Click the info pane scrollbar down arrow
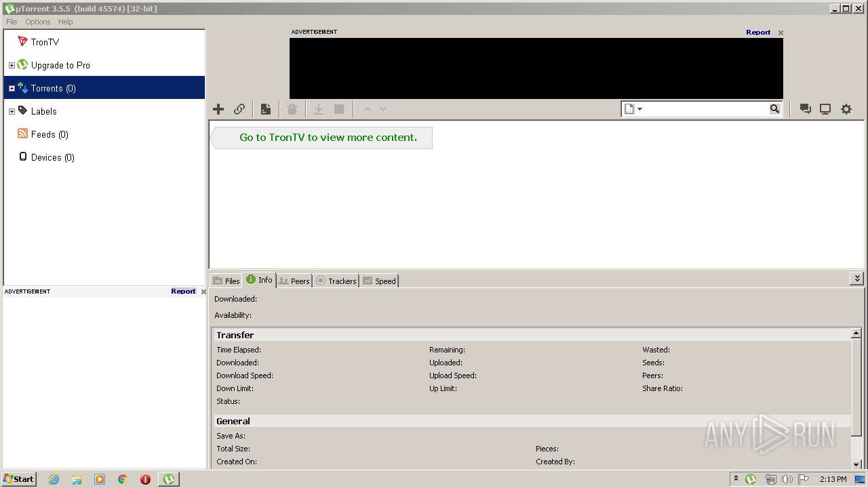 pyautogui.click(x=856, y=464)
